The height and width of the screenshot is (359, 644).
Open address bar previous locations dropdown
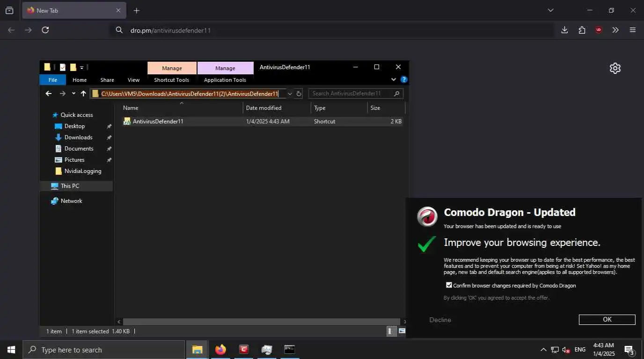[290, 93]
